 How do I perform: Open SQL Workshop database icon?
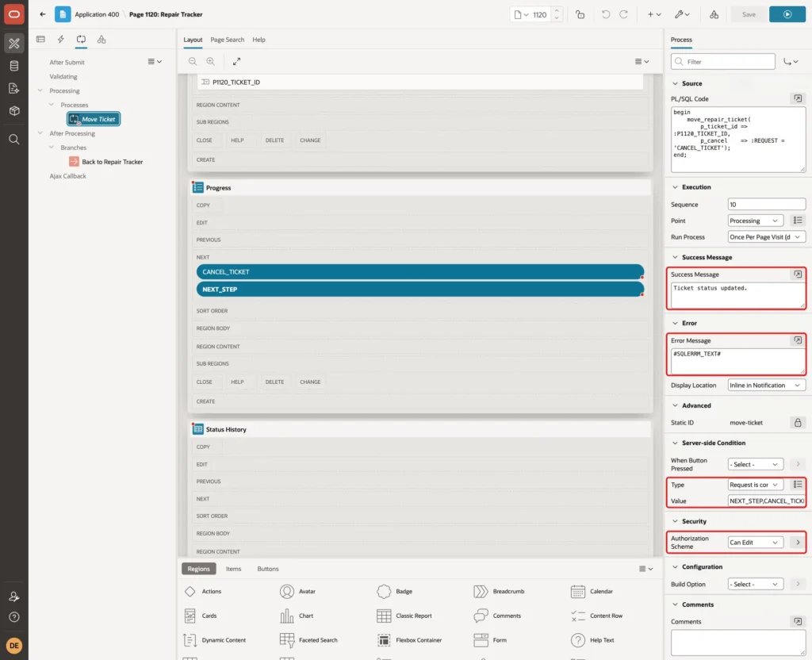14,66
